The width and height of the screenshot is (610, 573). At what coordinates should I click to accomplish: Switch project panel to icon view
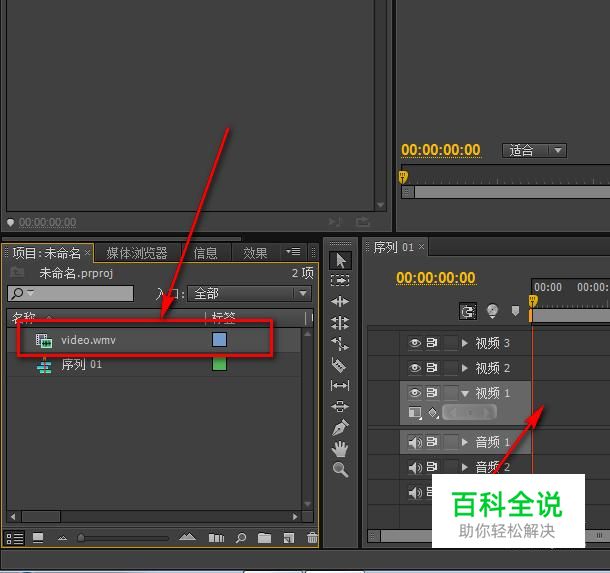[38, 538]
